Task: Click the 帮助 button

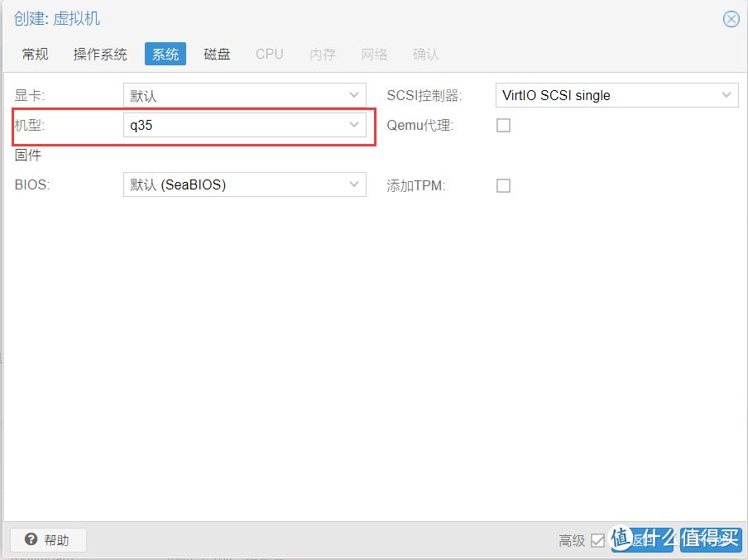Action: pos(48,539)
